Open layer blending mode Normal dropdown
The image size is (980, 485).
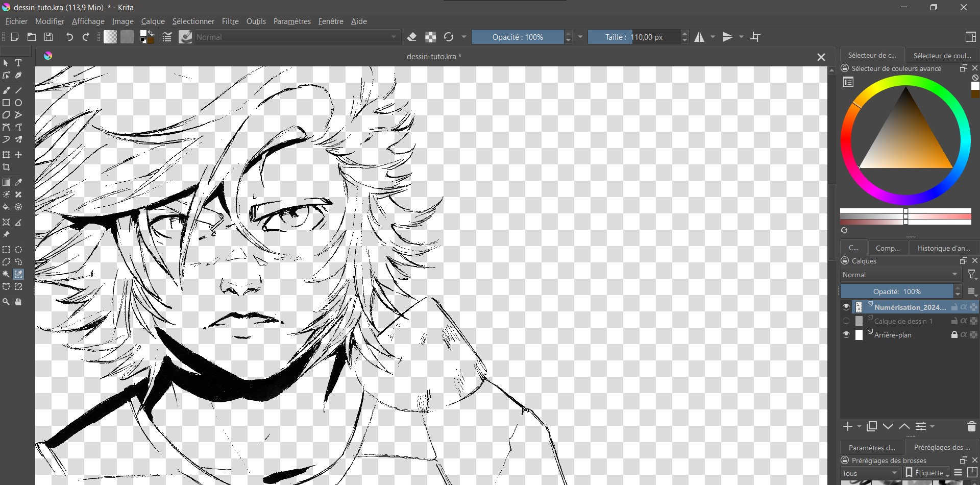click(x=901, y=275)
